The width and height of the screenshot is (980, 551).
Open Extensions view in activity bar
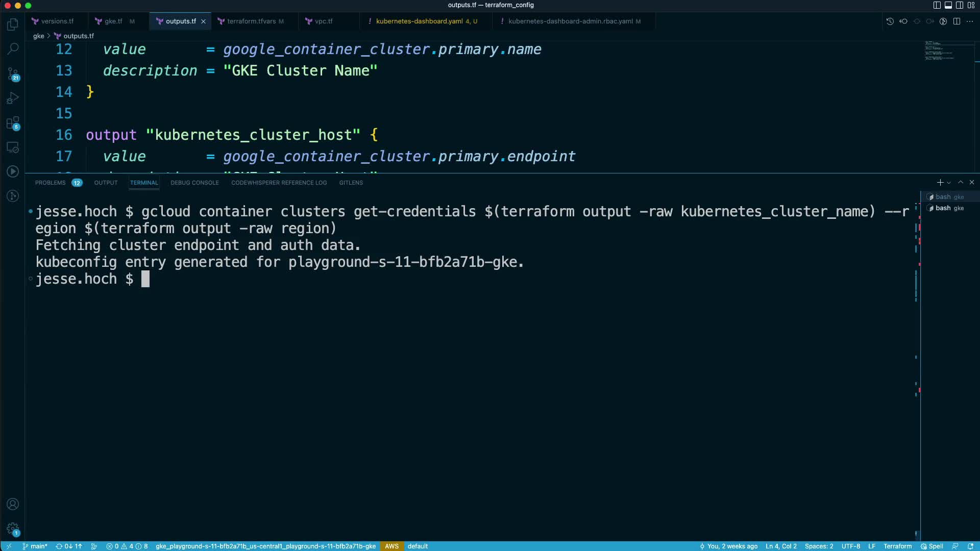(13, 123)
